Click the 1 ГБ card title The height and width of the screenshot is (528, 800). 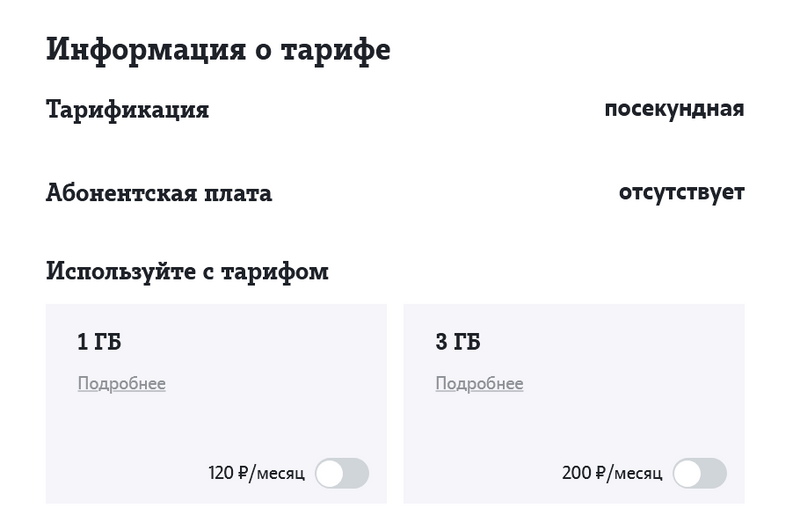[x=99, y=343]
